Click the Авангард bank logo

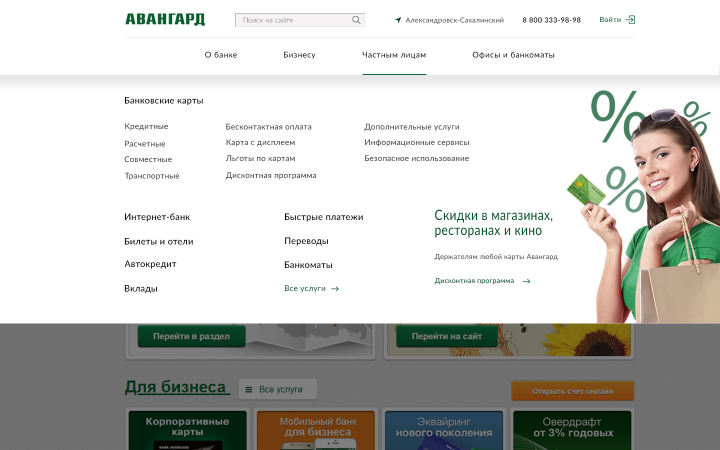tap(165, 19)
